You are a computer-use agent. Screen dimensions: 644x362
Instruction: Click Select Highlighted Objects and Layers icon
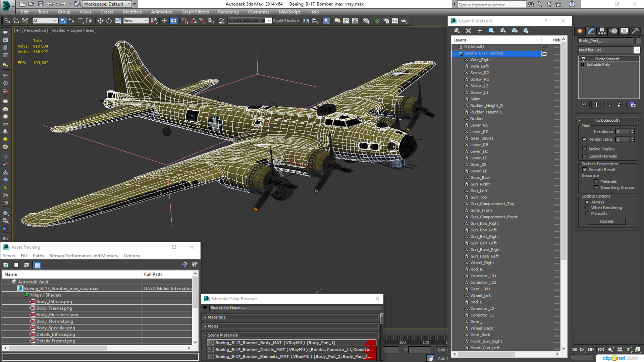pyautogui.click(x=491, y=31)
